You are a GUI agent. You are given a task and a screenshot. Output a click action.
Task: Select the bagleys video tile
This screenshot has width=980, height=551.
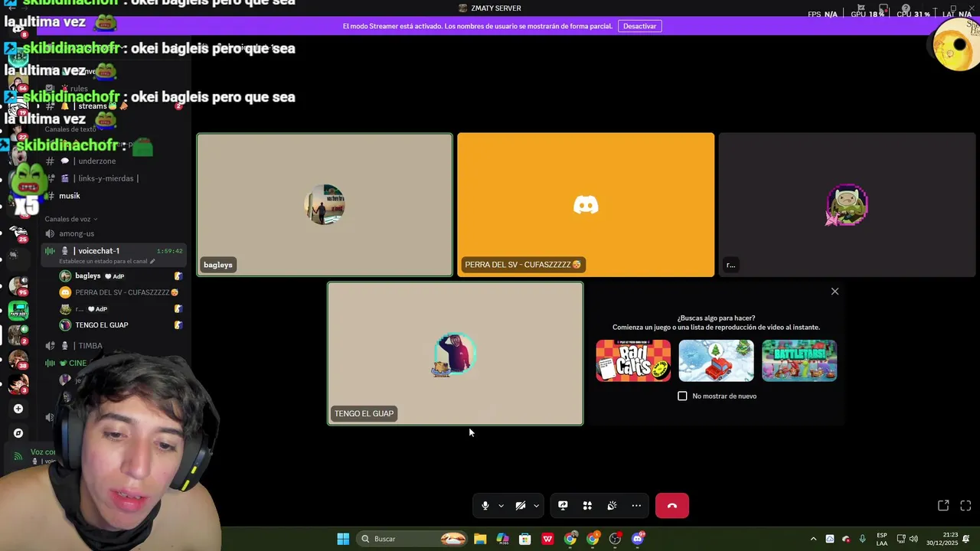tap(325, 204)
